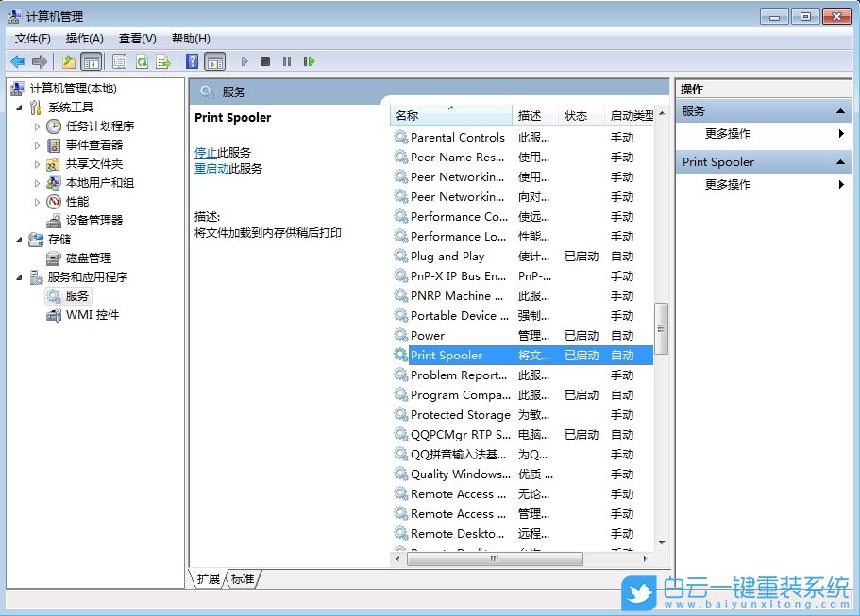Collapse the 系统工具 tree node
This screenshot has width=860, height=616.
19,107
